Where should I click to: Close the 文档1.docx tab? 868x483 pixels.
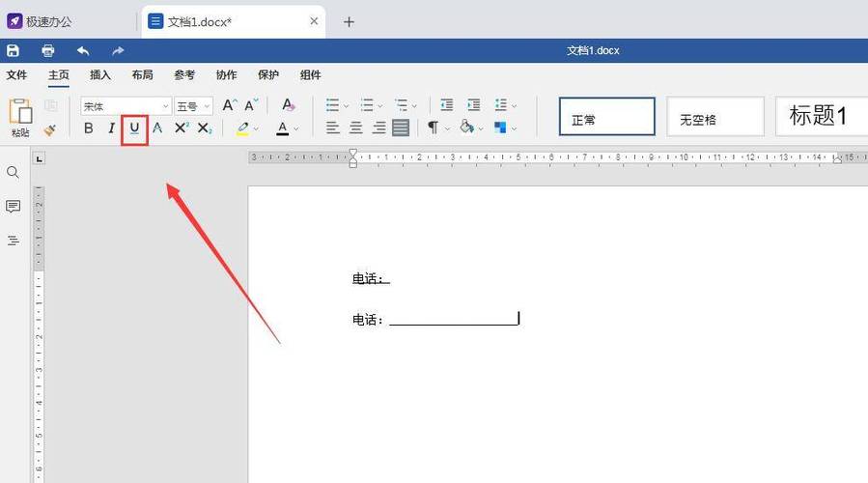[314, 21]
